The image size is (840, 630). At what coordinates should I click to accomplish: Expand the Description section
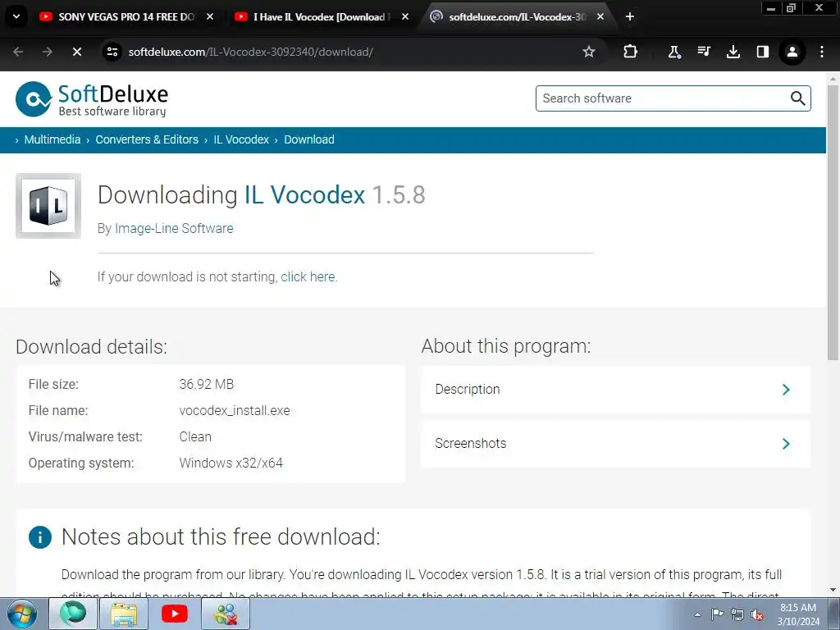click(x=615, y=390)
